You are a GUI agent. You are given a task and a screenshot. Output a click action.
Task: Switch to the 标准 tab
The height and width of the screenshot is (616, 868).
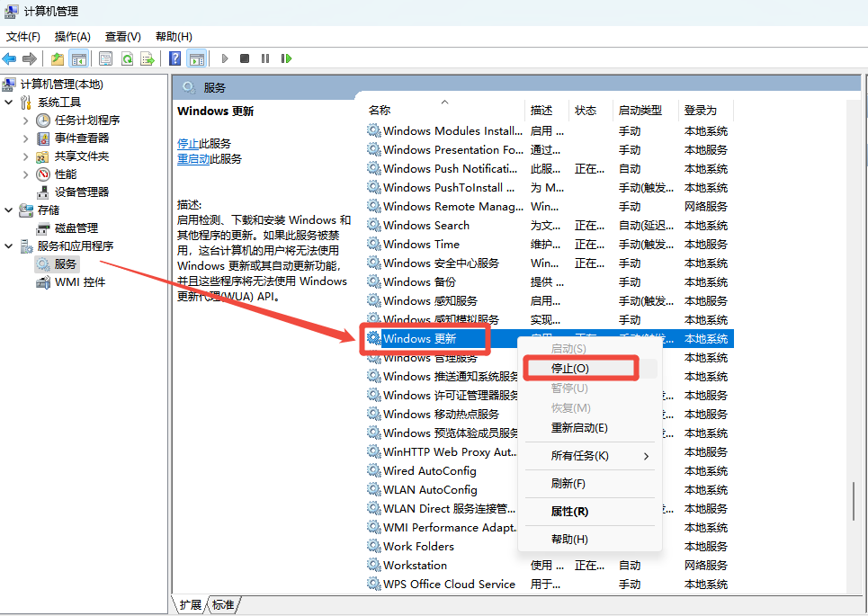(x=223, y=605)
